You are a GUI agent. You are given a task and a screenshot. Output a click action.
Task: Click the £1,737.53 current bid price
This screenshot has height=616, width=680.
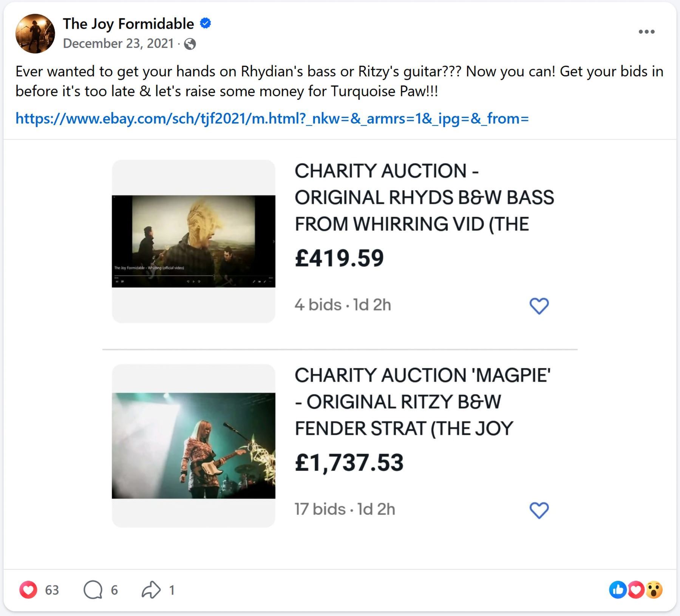coord(349,463)
